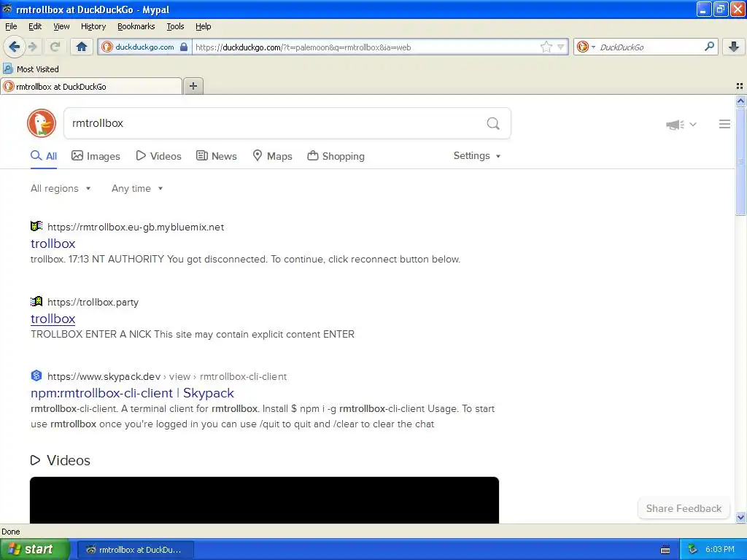Click the DuckDuckGo duck logo
This screenshot has height=560, width=747.
[x=42, y=123]
